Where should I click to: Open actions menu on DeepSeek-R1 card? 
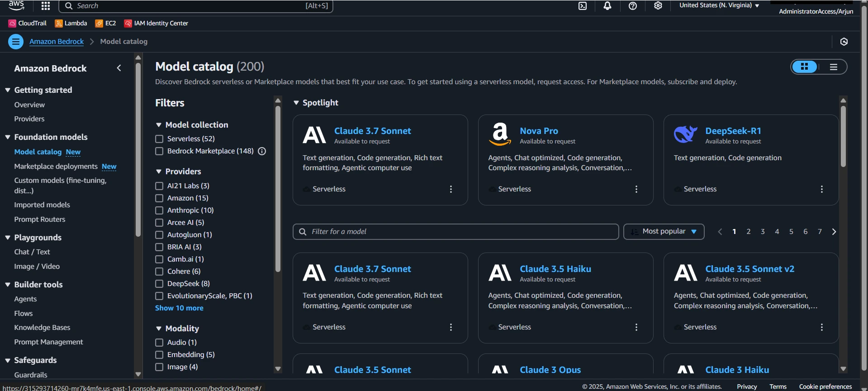[x=821, y=189]
